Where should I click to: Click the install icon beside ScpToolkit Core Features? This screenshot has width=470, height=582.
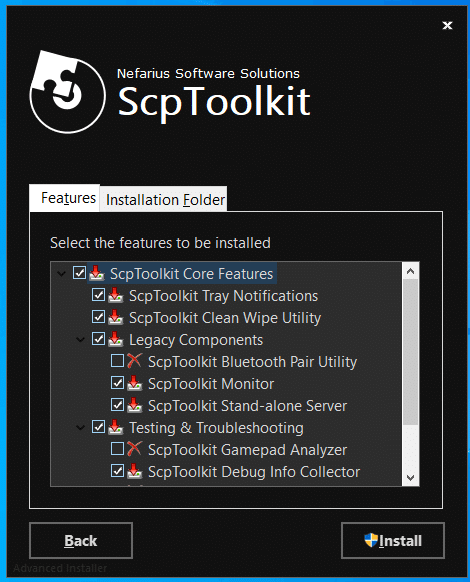coord(97,273)
